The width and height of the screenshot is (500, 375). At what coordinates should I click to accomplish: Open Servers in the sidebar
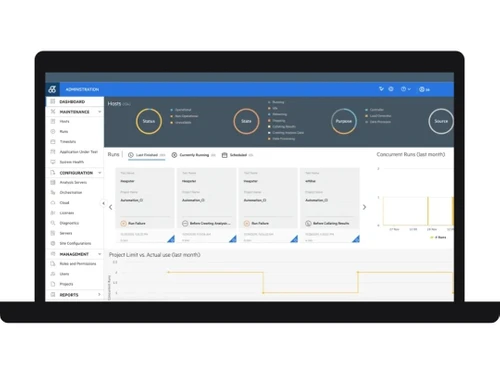[66, 233]
